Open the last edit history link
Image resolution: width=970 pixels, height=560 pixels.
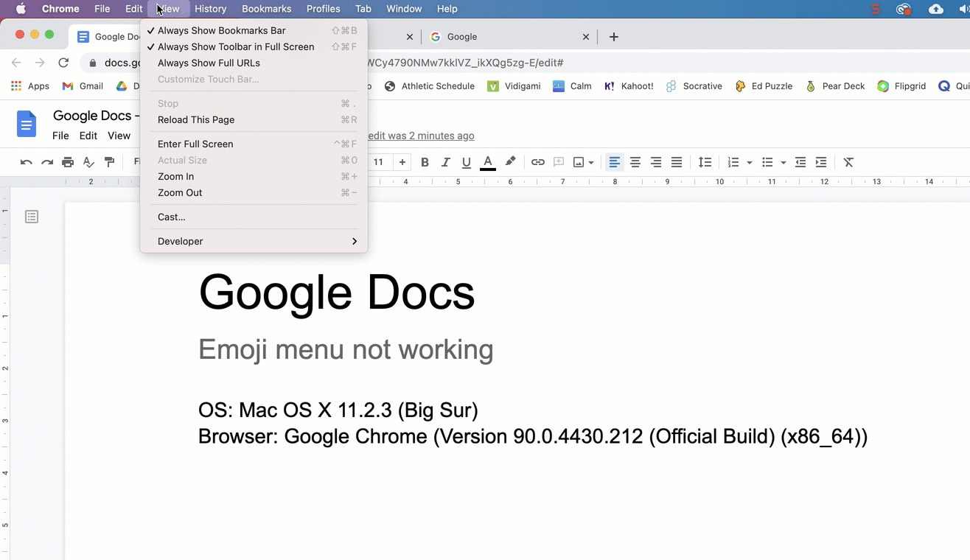pos(421,136)
